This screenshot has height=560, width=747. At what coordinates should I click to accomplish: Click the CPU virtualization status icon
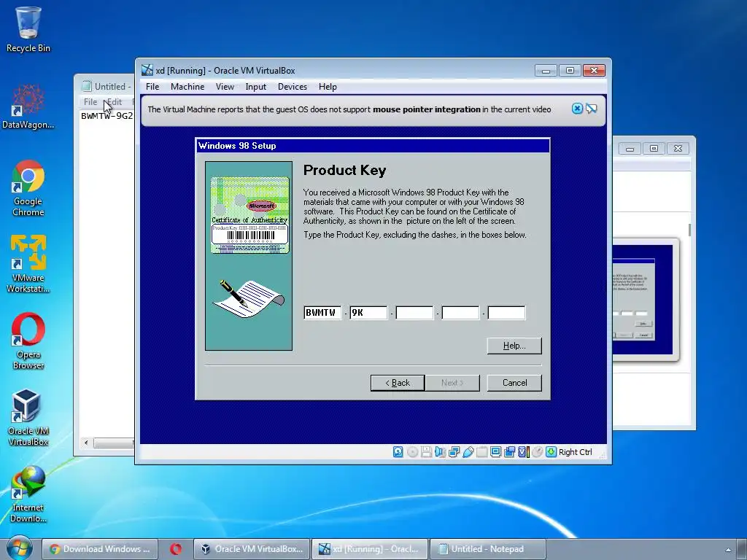coord(524,452)
